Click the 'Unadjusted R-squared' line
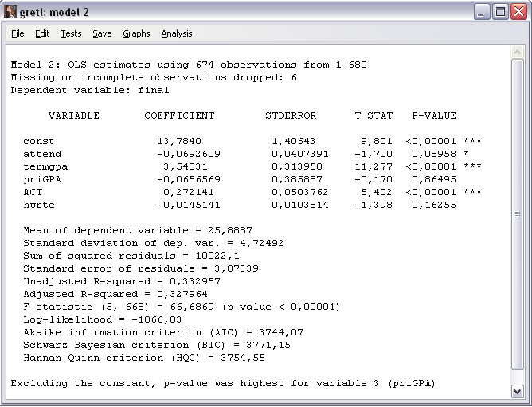The width and height of the screenshot is (532, 407). [122, 281]
